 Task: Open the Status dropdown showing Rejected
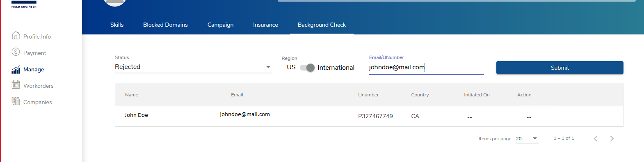tap(193, 67)
